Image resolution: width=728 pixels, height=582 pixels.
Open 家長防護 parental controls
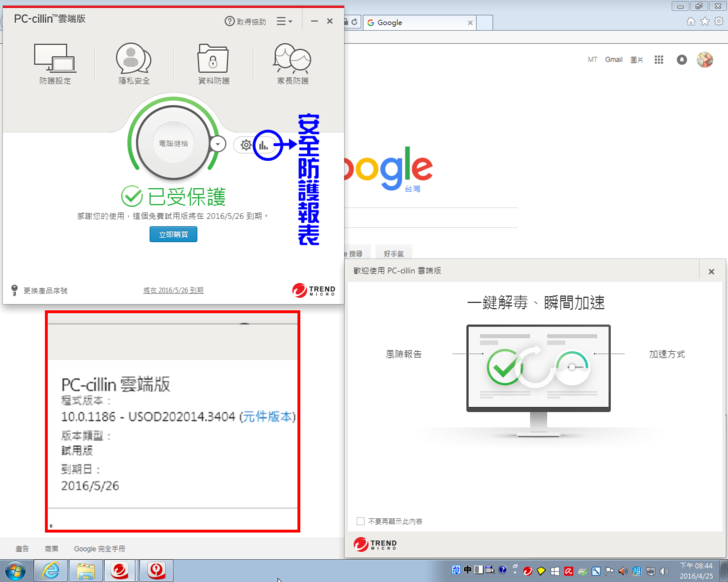point(292,64)
